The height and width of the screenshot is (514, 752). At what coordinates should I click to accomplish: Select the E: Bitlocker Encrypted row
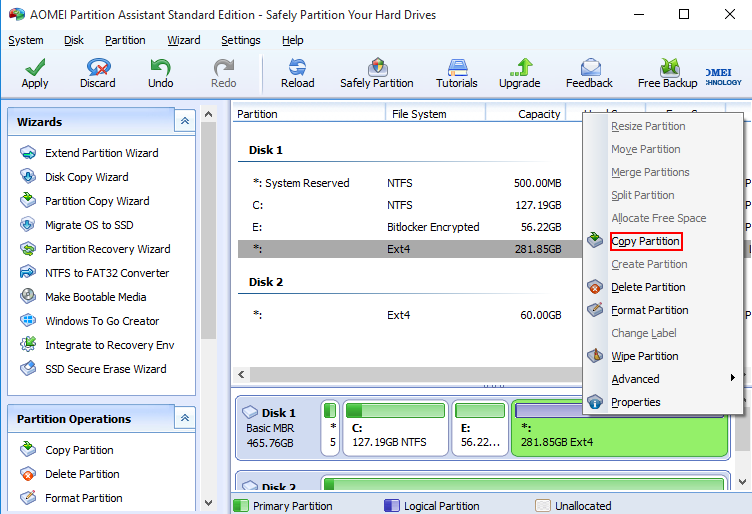(x=410, y=227)
